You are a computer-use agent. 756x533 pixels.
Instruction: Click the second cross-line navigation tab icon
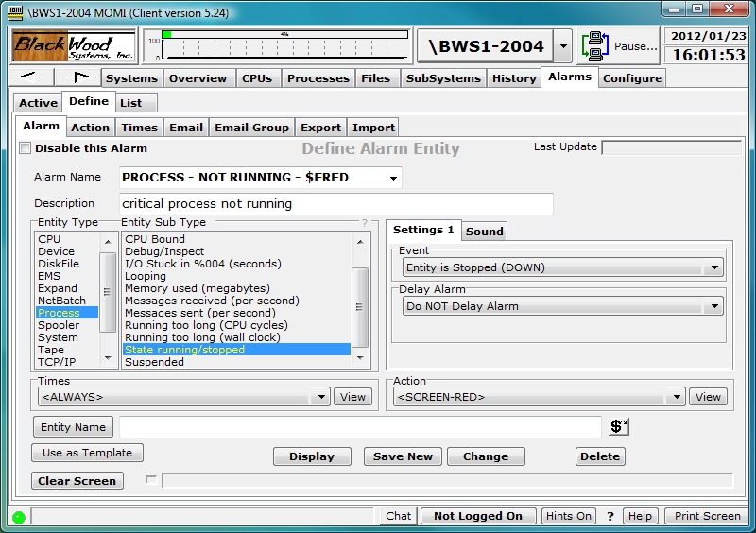77,77
